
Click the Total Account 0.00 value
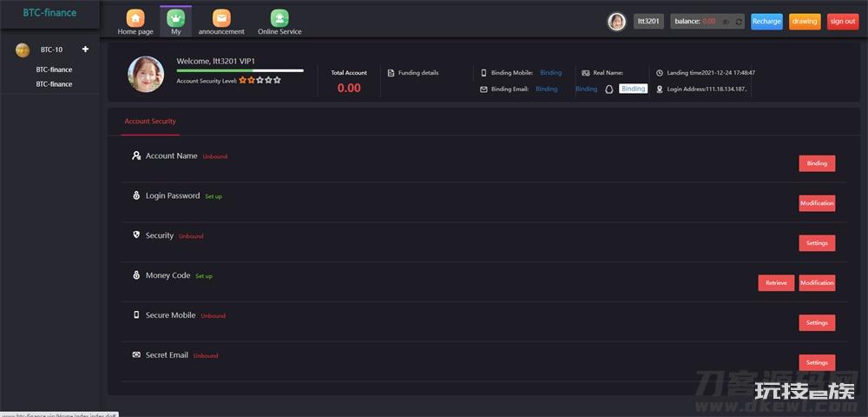pyautogui.click(x=349, y=88)
